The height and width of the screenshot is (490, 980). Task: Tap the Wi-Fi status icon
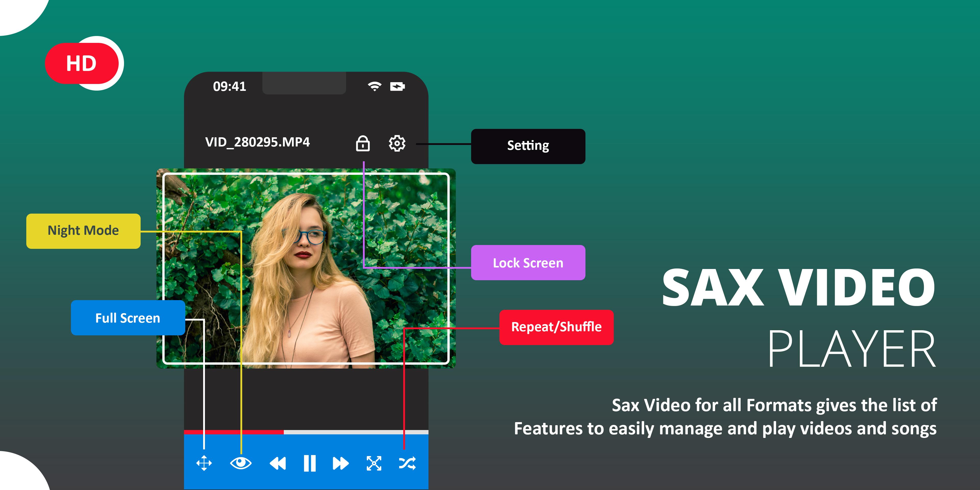coord(375,86)
